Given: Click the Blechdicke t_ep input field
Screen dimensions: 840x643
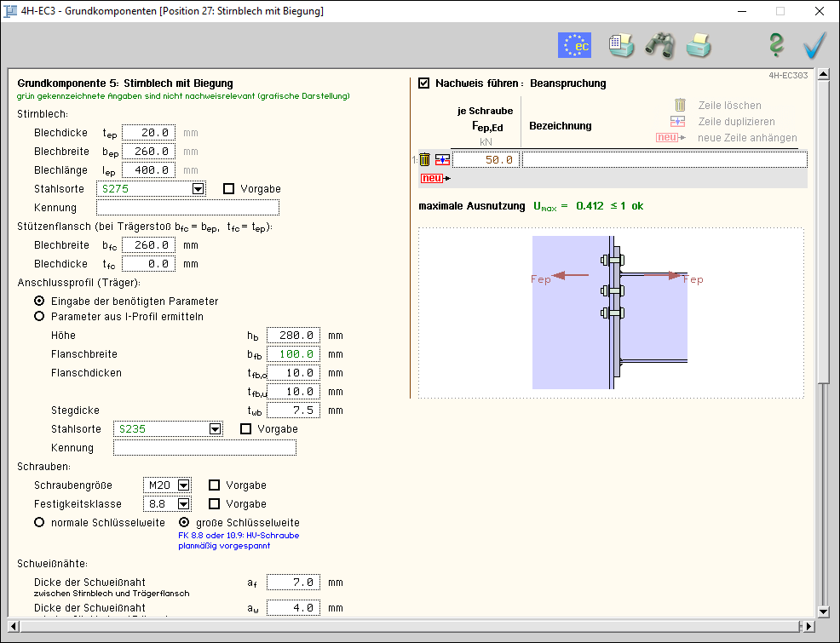Looking at the screenshot, I should [148, 133].
